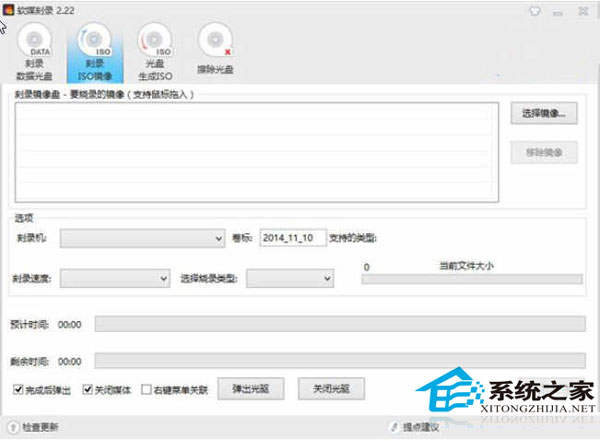Click the 关闭光驱 button

pos(331,389)
